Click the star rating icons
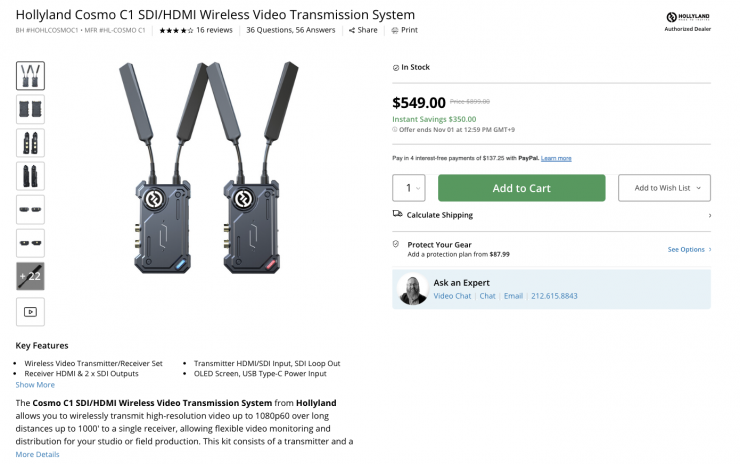Image resolution: width=740 pixels, height=464 pixels. [175, 31]
